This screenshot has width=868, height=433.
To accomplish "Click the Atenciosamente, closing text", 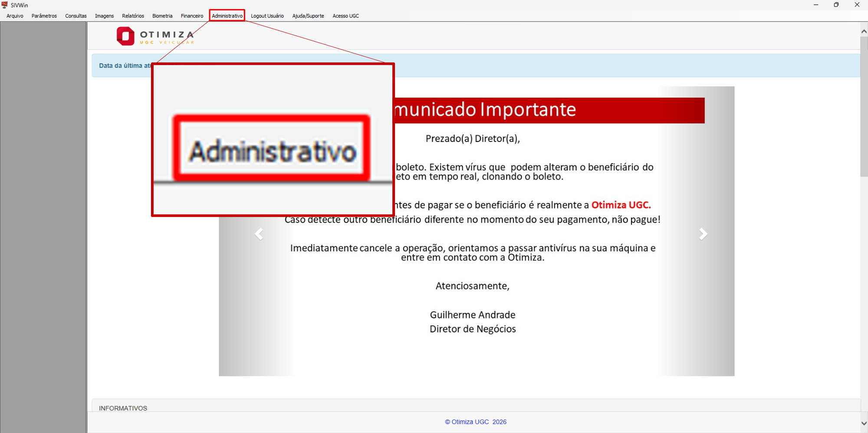I will point(473,286).
